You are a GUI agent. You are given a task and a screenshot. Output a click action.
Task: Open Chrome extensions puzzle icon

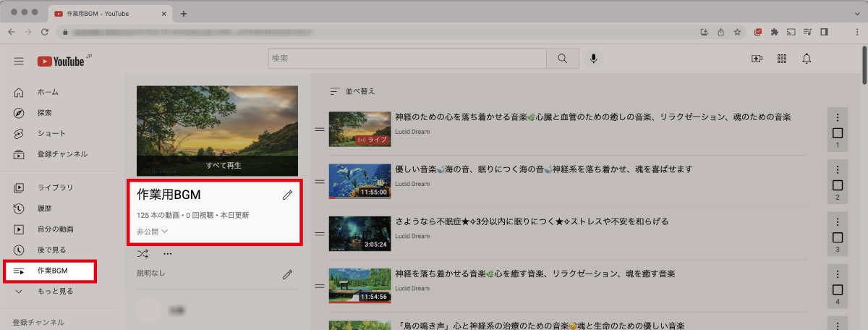775,32
